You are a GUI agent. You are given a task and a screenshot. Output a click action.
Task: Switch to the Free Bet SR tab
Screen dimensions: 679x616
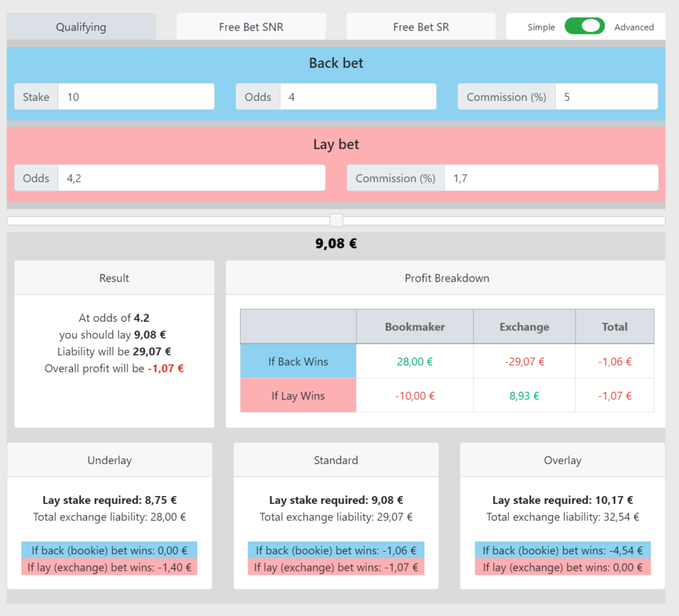point(420,26)
